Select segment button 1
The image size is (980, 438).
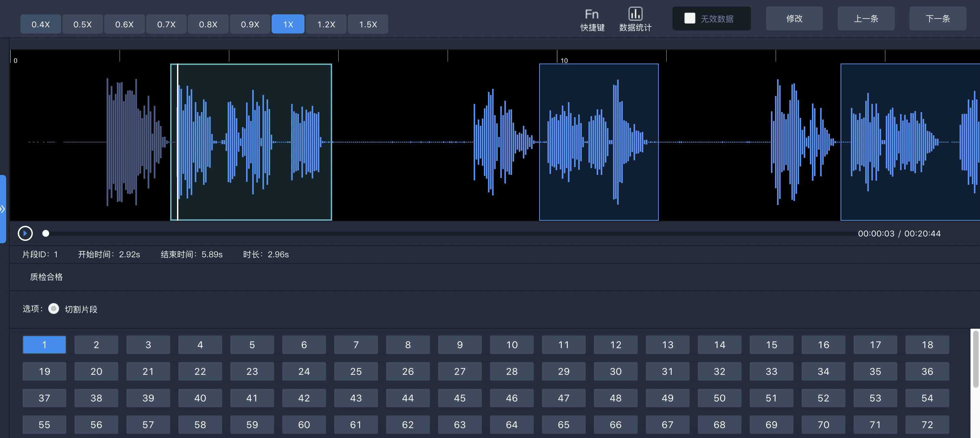coord(44,345)
